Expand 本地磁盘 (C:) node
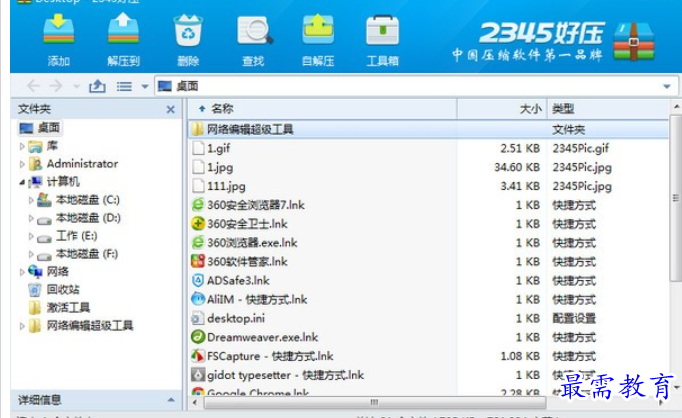 pyautogui.click(x=31, y=201)
